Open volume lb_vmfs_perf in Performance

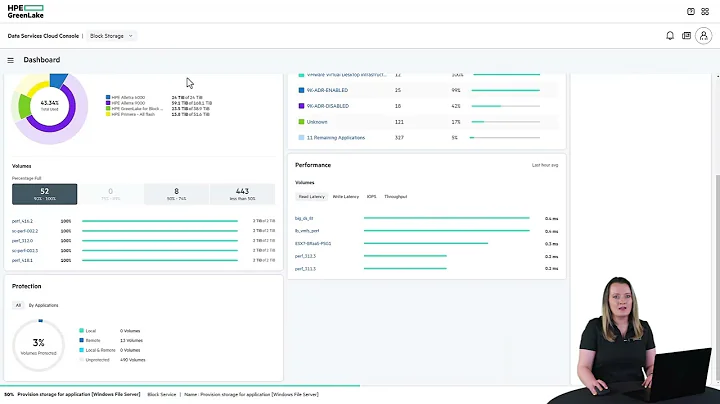coord(307,231)
